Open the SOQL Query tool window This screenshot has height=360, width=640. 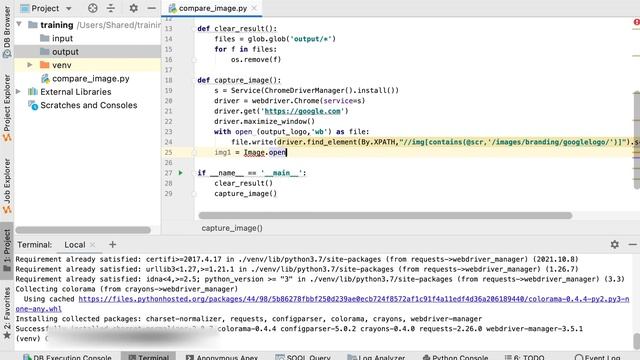[x=303, y=357]
